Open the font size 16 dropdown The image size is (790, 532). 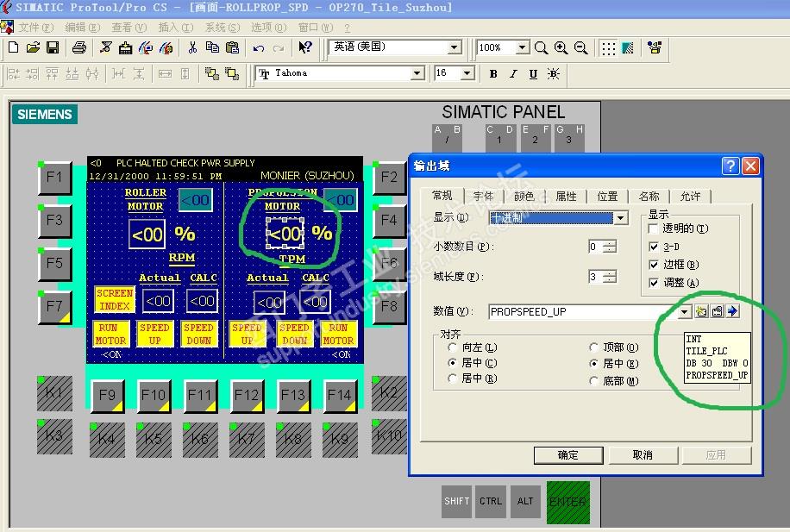coord(467,73)
